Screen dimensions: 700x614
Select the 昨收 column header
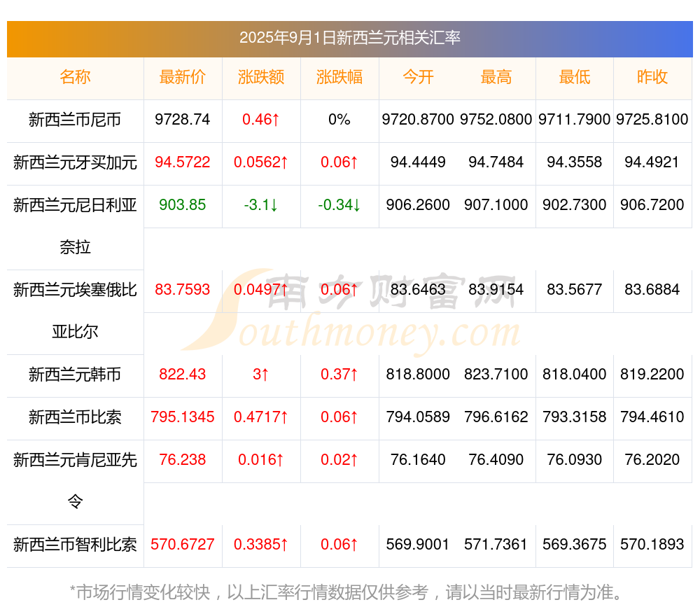[x=652, y=77]
